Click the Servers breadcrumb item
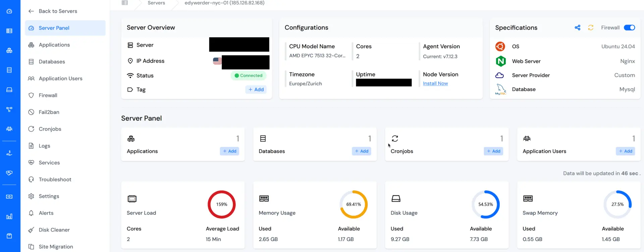644x252 pixels. coord(156,3)
